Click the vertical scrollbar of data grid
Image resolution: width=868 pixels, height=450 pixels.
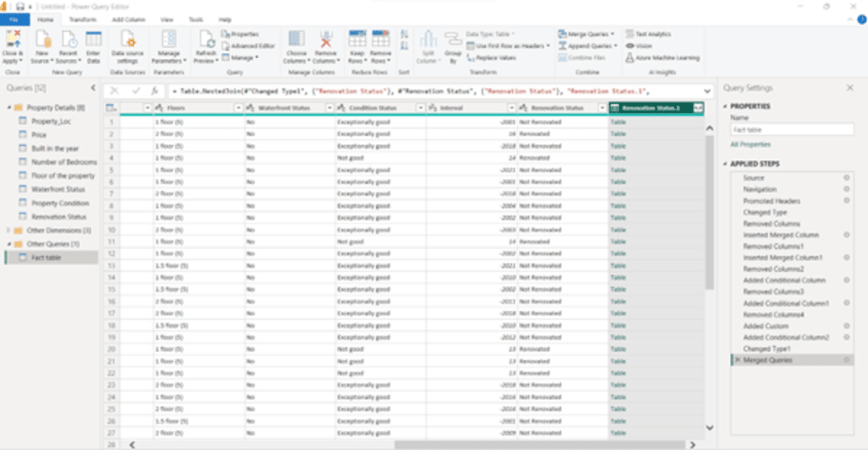pyautogui.click(x=709, y=213)
